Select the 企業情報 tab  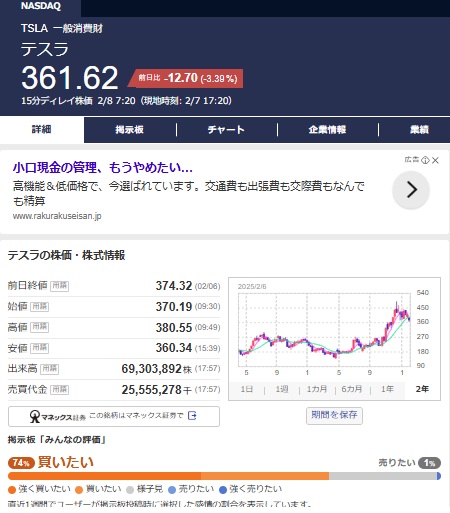tap(327, 130)
